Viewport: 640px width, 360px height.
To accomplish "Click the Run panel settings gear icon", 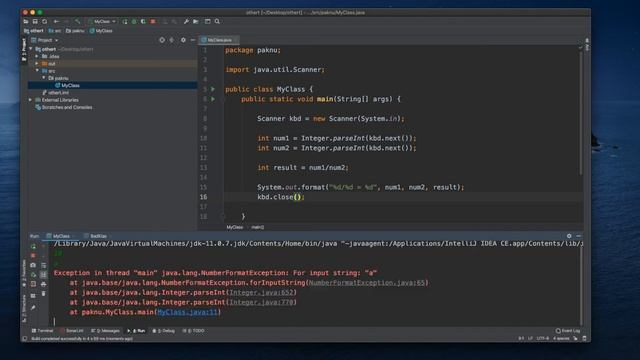I will (569, 236).
